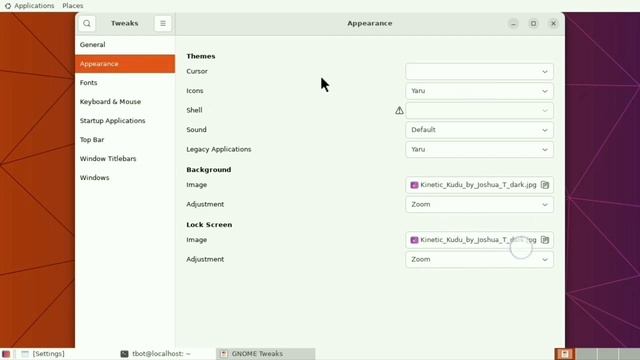
Task: Click the Lock Screen section heading
Action: pyautogui.click(x=209, y=225)
